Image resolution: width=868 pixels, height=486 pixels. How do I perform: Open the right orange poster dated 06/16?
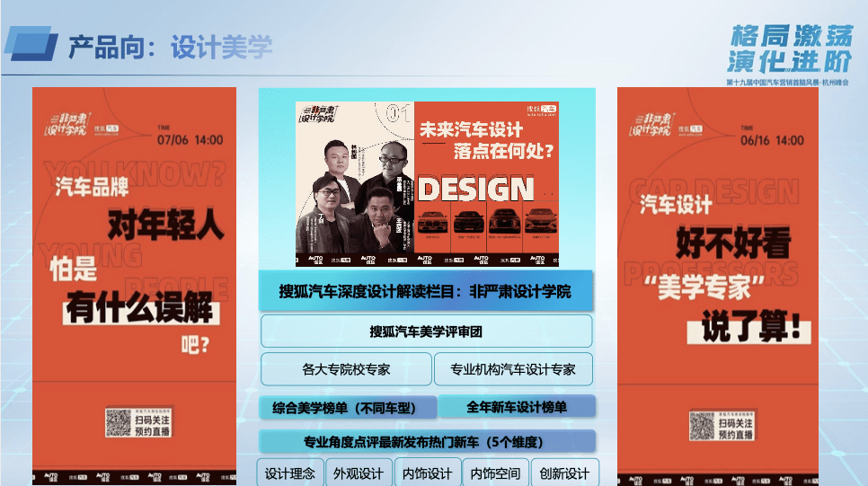point(718,286)
